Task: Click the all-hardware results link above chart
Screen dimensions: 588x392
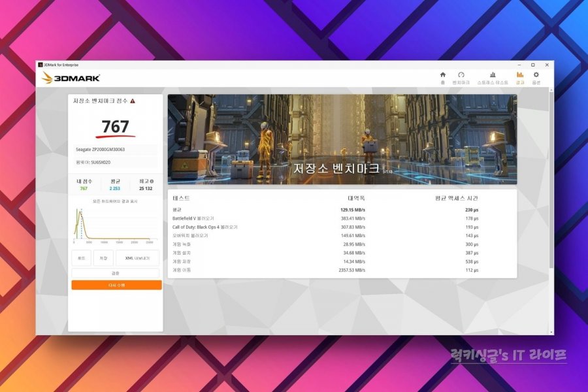Action: [115, 201]
